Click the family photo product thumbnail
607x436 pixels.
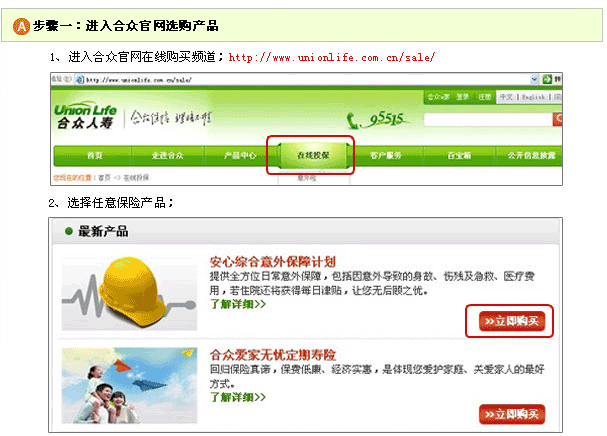[x=129, y=385]
